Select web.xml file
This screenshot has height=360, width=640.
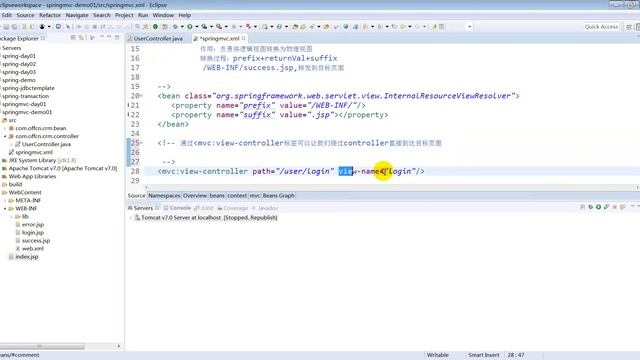(x=33, y=249)
